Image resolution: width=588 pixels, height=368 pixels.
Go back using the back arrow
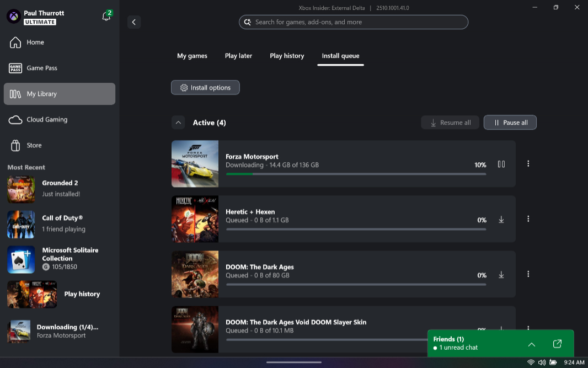point(134,22)
